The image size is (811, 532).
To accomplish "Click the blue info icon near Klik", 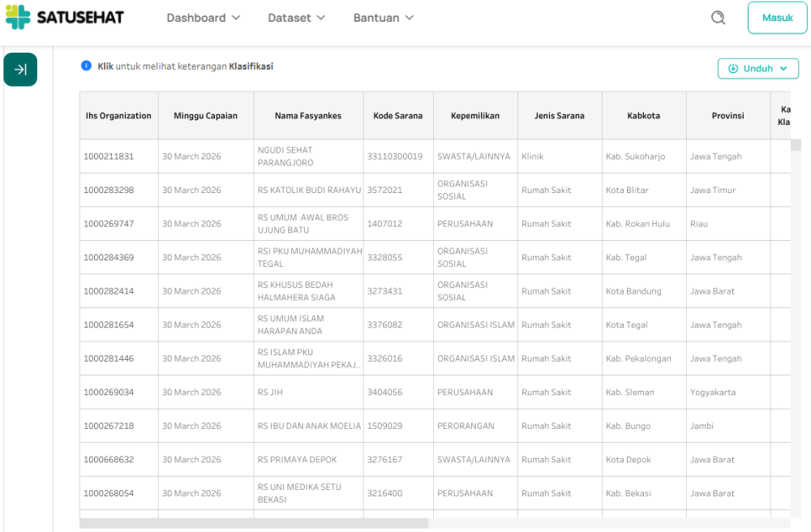I will point(86,66).
